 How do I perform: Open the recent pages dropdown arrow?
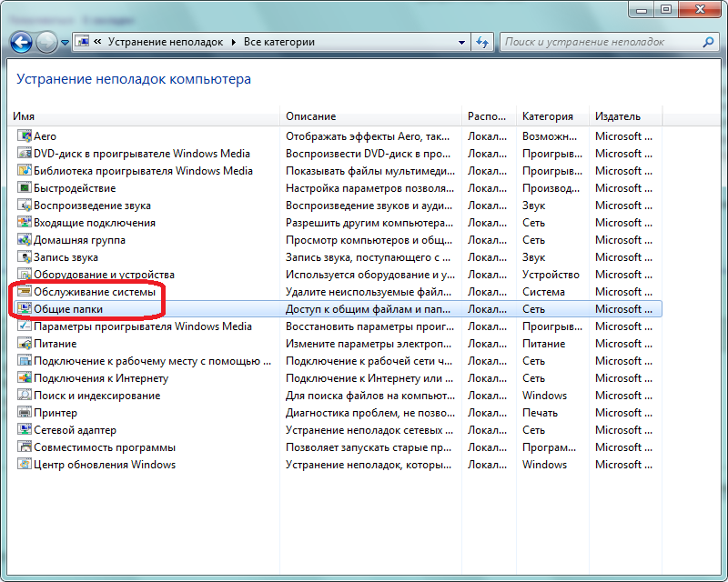coord(66,43)
